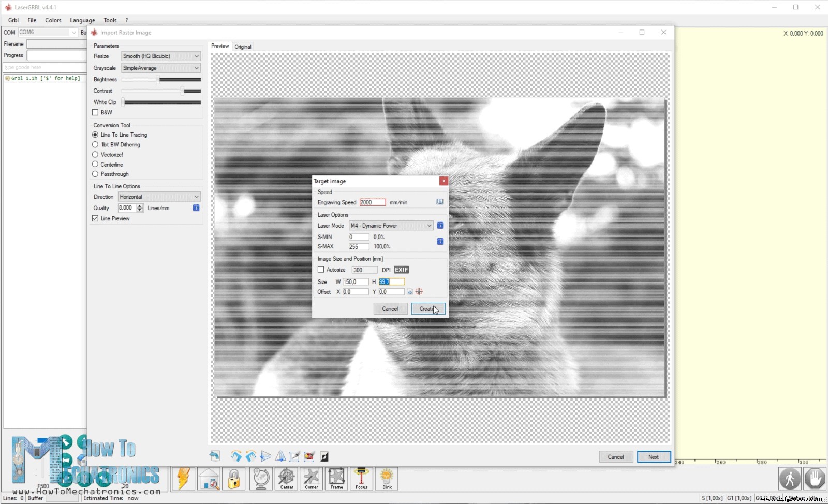Enable the Autosize checkbox
The width and height of the screenshot is (828, 504).
pyautogui.click(x=321, y=270)
